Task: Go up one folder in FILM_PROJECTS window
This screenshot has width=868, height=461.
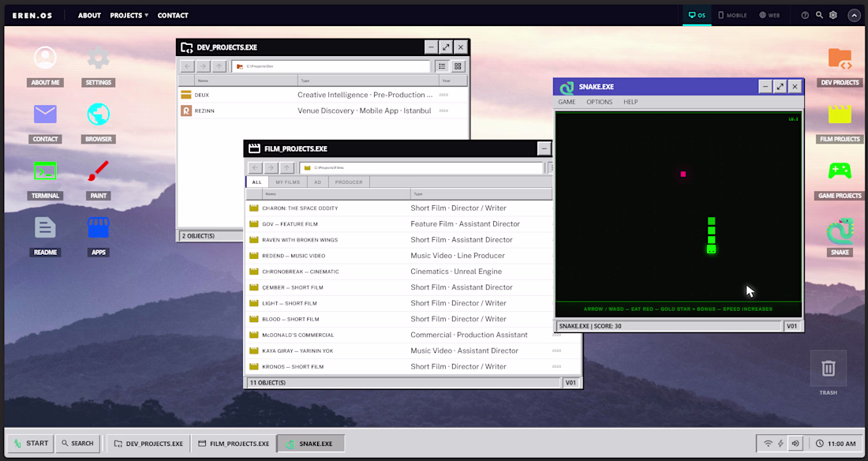Action: [286, 168]
